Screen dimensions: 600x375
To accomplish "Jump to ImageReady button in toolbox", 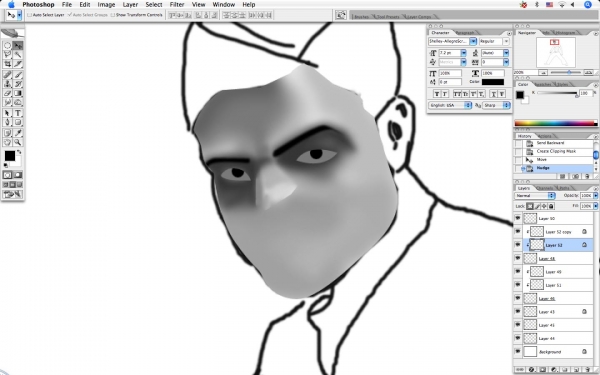I will 13,194.
